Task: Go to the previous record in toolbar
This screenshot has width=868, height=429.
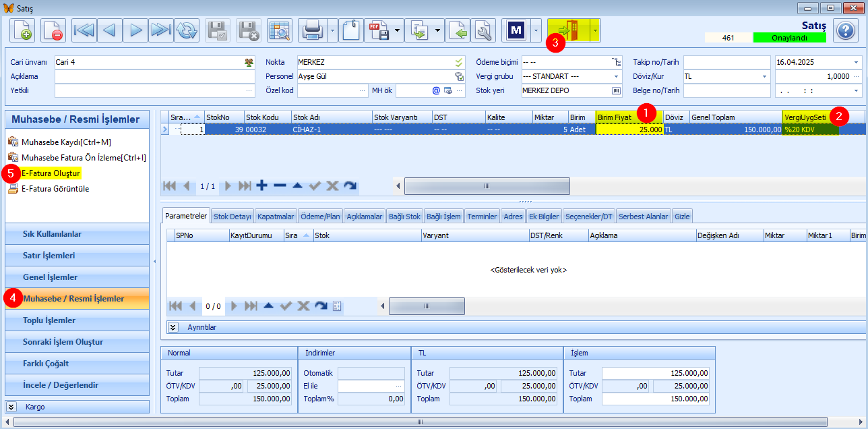Action: click(x=110, y=30)
